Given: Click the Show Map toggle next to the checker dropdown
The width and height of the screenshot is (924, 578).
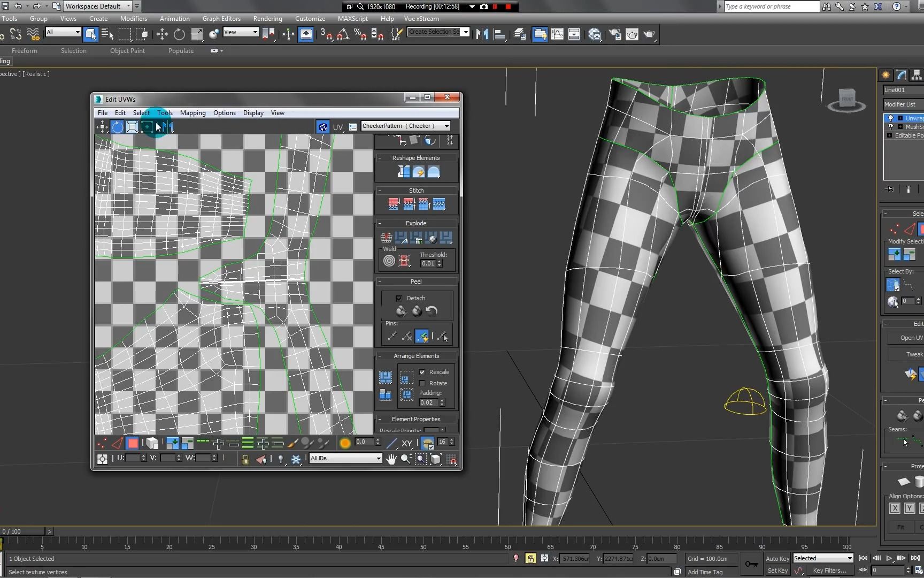Looking at the screenshot, I should (323, 127).
